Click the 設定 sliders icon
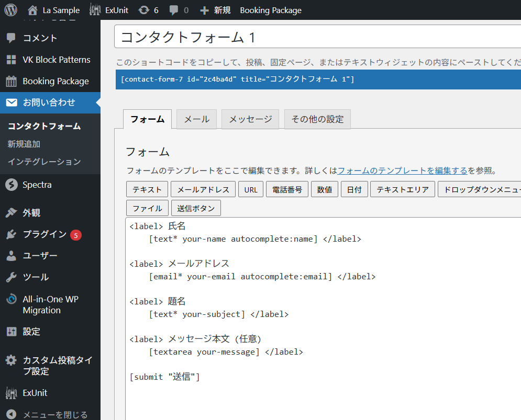The height and width of the screenshot is (420, 521). coord(12,332)
